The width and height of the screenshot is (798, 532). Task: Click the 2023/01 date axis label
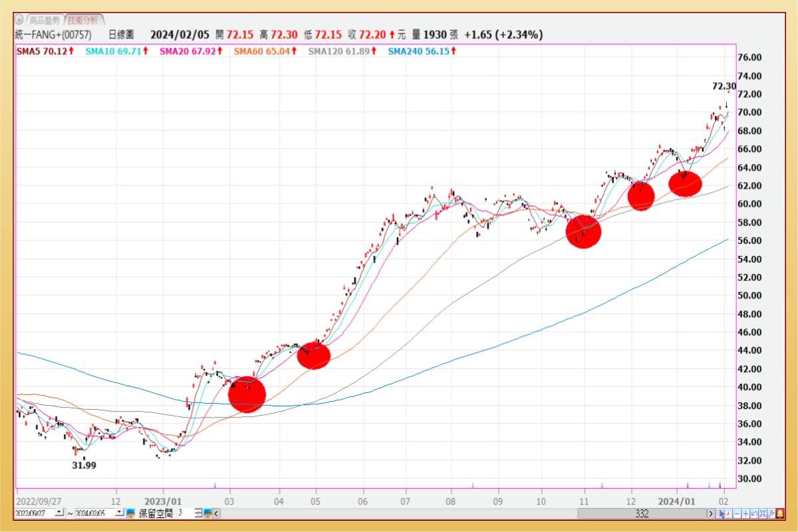coord(163,500)
